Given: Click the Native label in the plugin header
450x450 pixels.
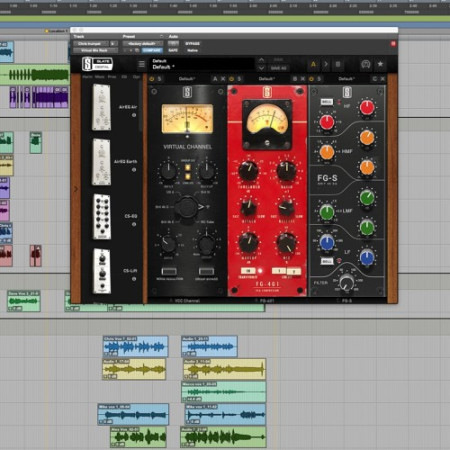Looking at the screenshot, I should pyautogui.click(x=192, y=50).
